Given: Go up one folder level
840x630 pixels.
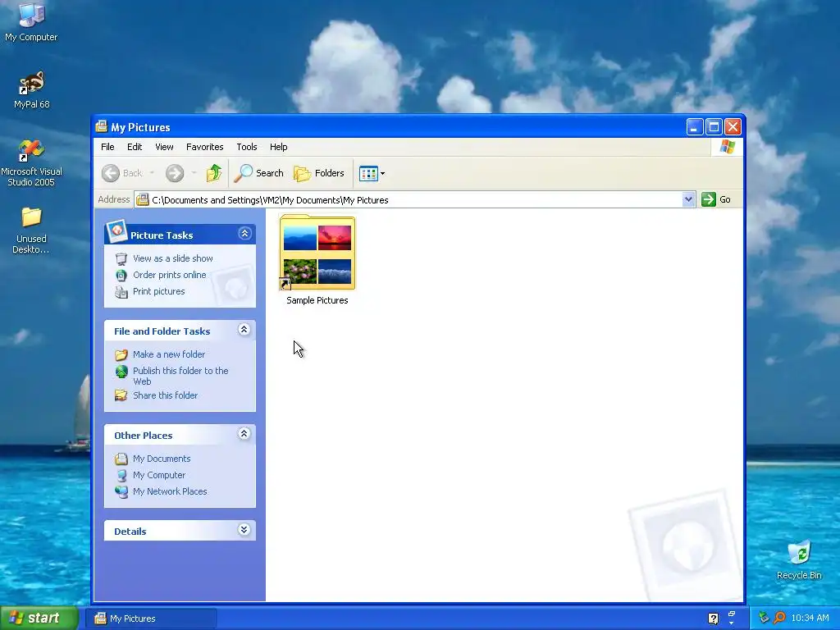Looking at the screenshot, I should (x=214, y=173).
